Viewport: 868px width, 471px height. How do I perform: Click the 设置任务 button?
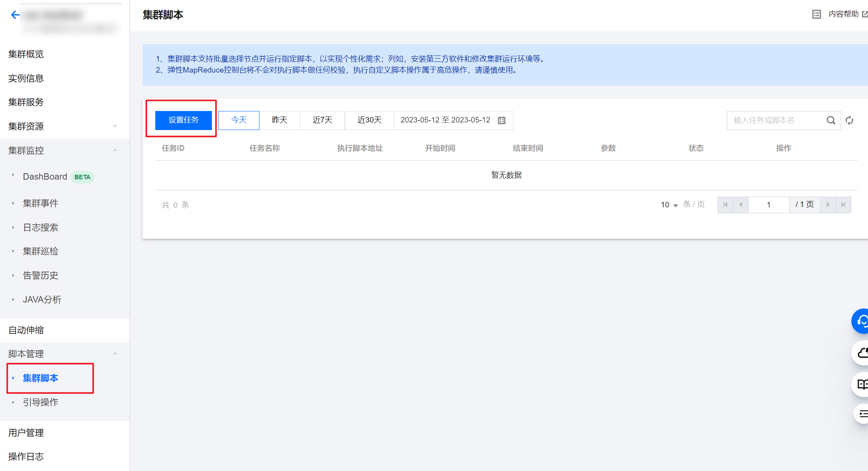coord(183,120)
